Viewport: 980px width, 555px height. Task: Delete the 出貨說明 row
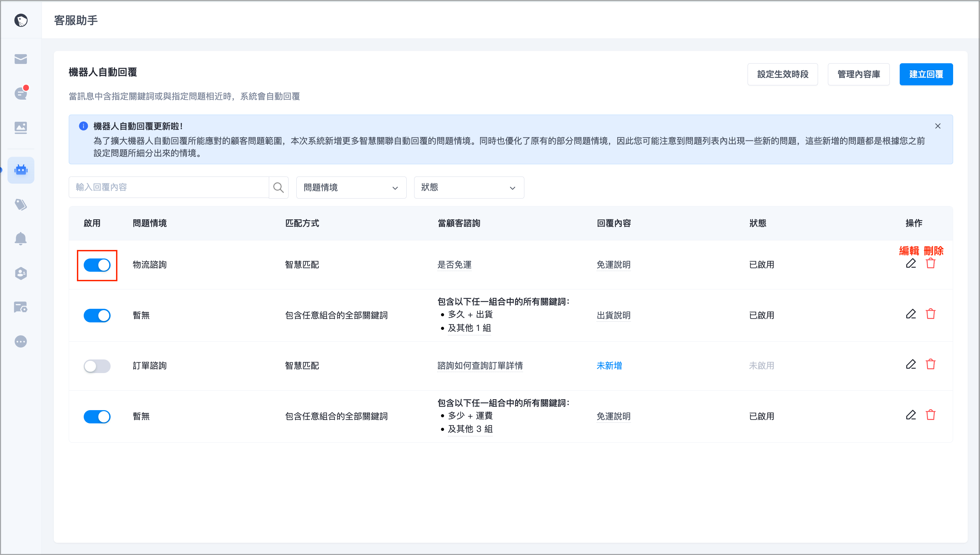[x=930, y=314]
